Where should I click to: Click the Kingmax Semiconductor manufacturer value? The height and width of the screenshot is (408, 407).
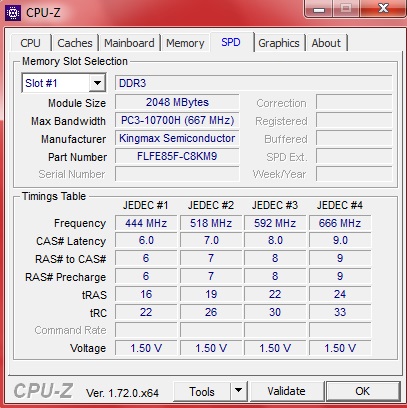177,138
